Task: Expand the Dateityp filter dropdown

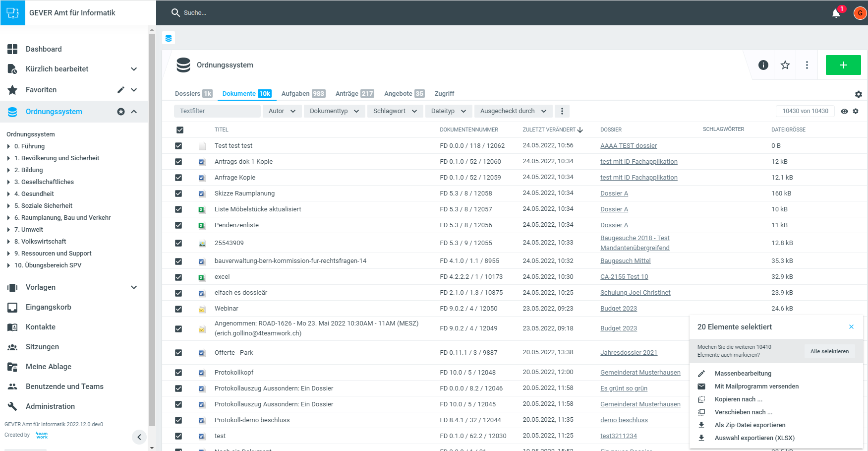Action: click(x=448, y=111)
